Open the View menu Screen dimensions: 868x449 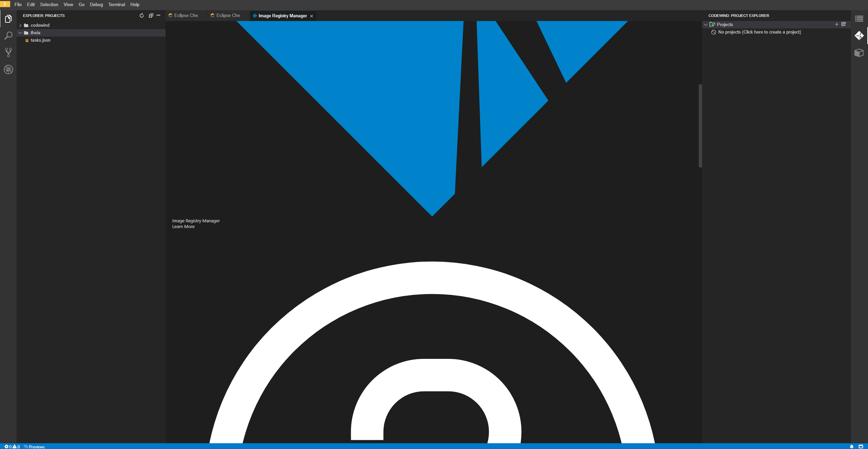68,4
